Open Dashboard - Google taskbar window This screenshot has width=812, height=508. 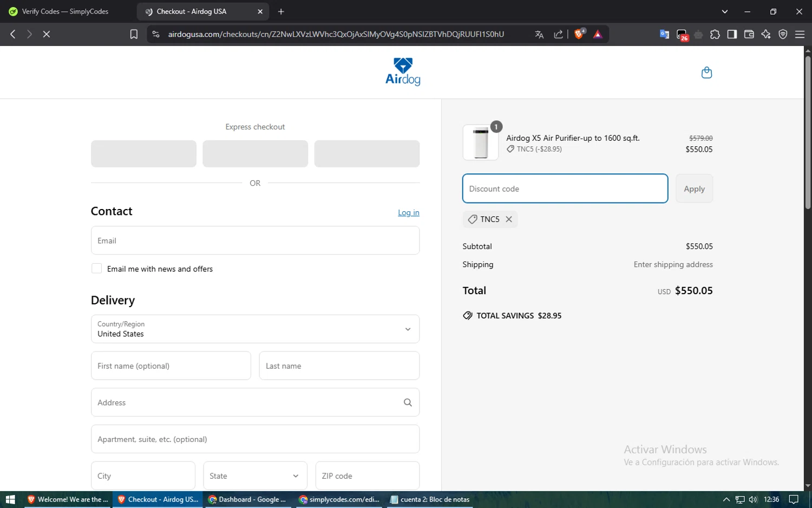(247, 499)
